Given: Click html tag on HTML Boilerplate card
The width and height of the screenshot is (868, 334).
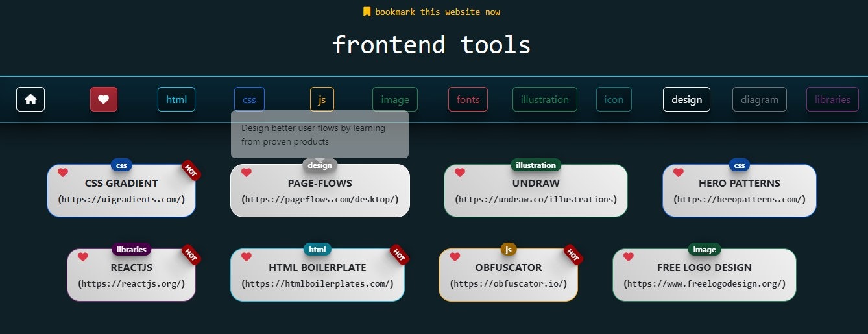Looking at the screenshot, I should point(318,249).
